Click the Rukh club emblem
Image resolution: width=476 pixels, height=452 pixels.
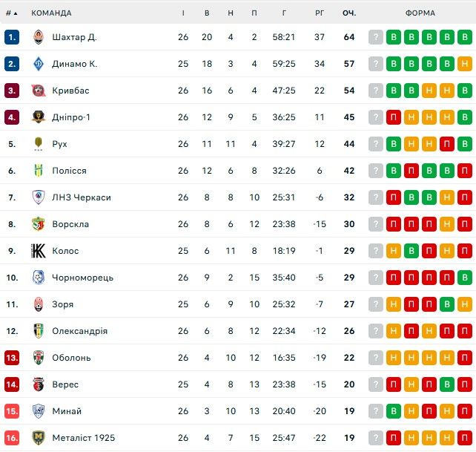click(x=39, y=144)
